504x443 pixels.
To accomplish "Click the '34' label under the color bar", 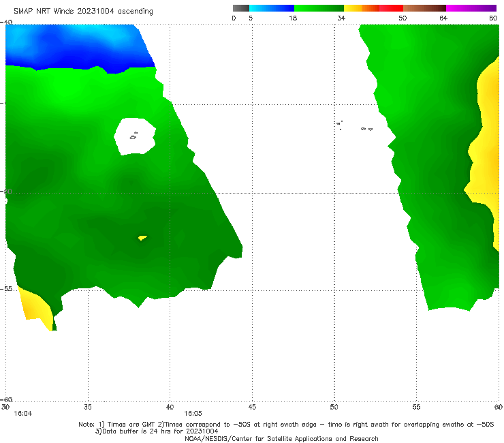I will pos(341,18).
